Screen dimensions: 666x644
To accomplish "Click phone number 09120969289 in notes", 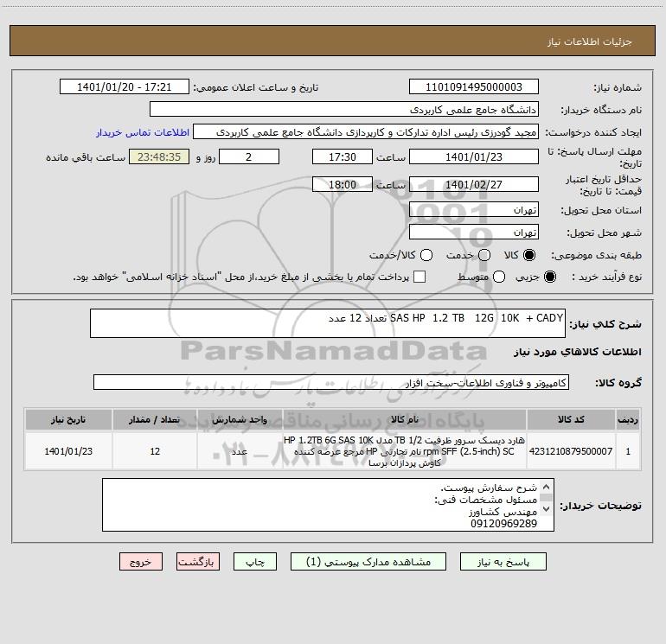I will [x=503, y=524].
